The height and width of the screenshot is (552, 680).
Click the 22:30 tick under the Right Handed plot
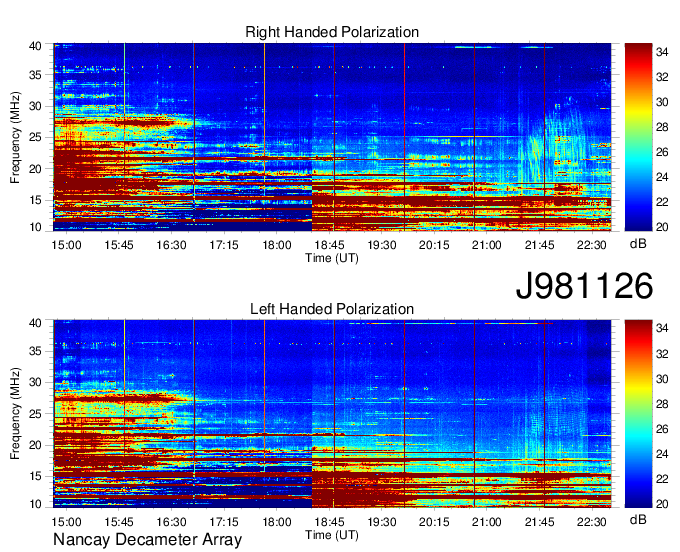click(592, 245)
